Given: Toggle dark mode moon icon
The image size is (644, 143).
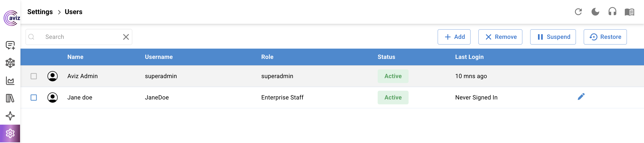Looking at the screenshot, I should click(595, 12).
